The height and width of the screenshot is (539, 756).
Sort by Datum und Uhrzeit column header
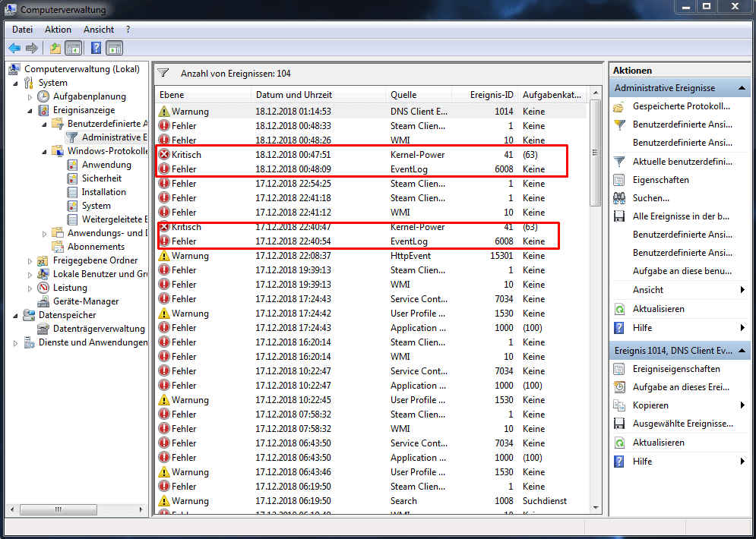[318, 95]
